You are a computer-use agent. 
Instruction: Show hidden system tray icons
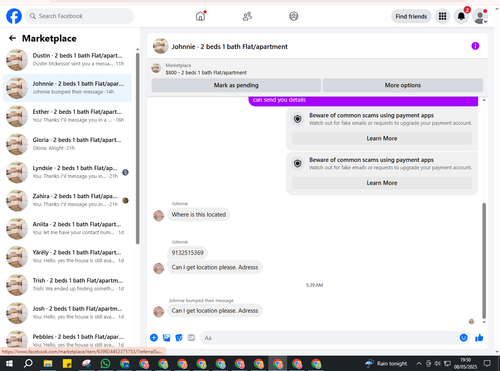tap(419, 363)
